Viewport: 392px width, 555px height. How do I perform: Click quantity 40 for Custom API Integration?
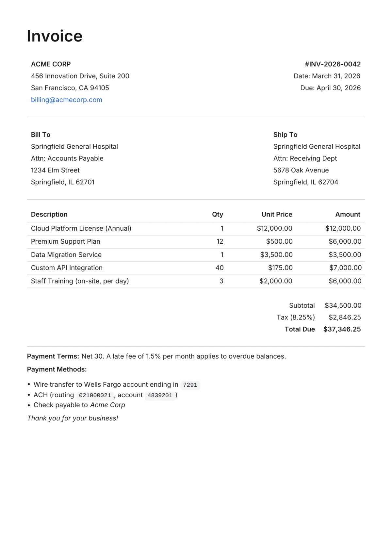tap(220, 268)
